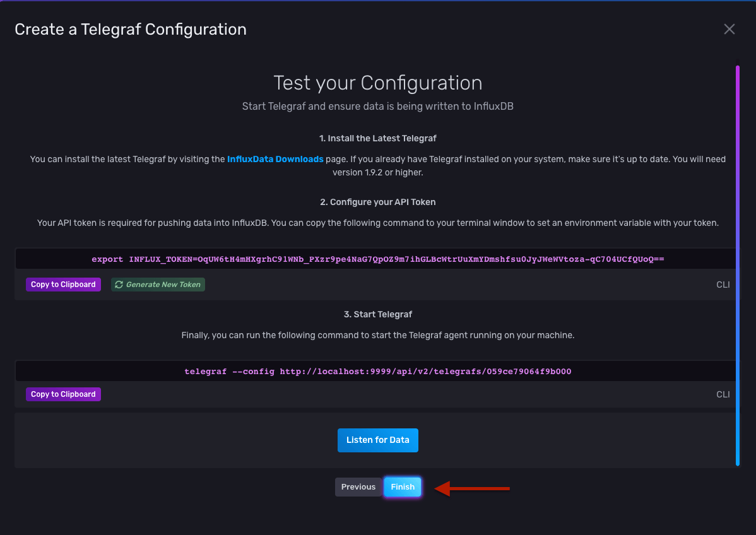This screenshot has height=535, width=756.
Task: Click Finish to complete the configuration
Action: click(403, 487)
